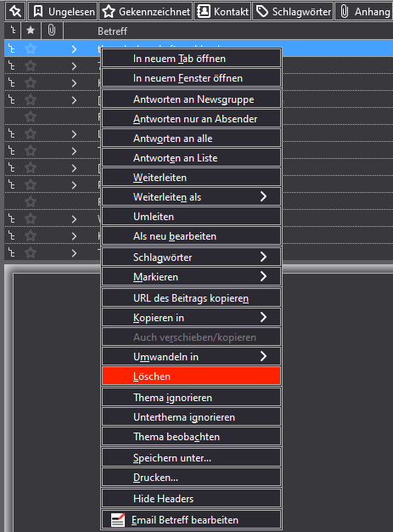Choose Drucken... from the menu
Image resolution: width=393 pixels, height=532 pixels.
192,478
